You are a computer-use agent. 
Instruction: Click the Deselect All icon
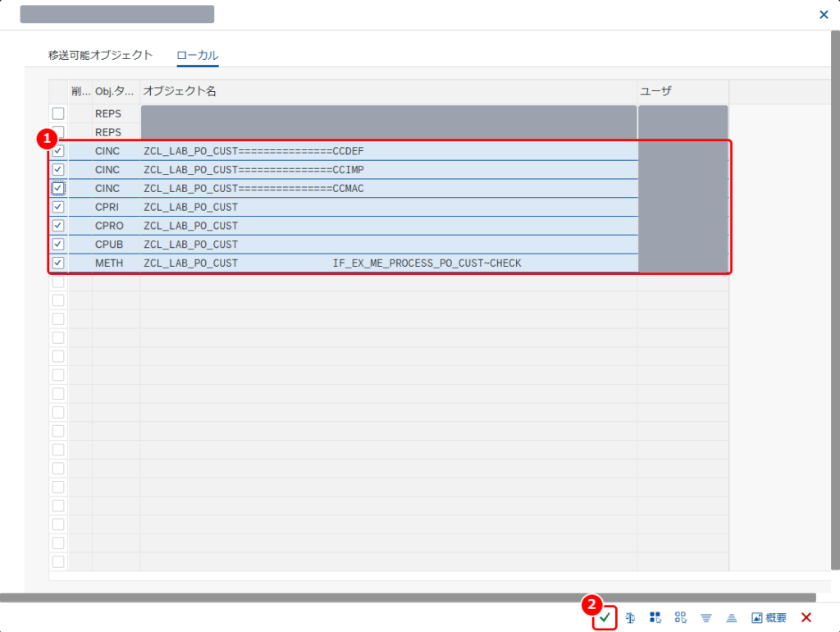pos(680,617)
